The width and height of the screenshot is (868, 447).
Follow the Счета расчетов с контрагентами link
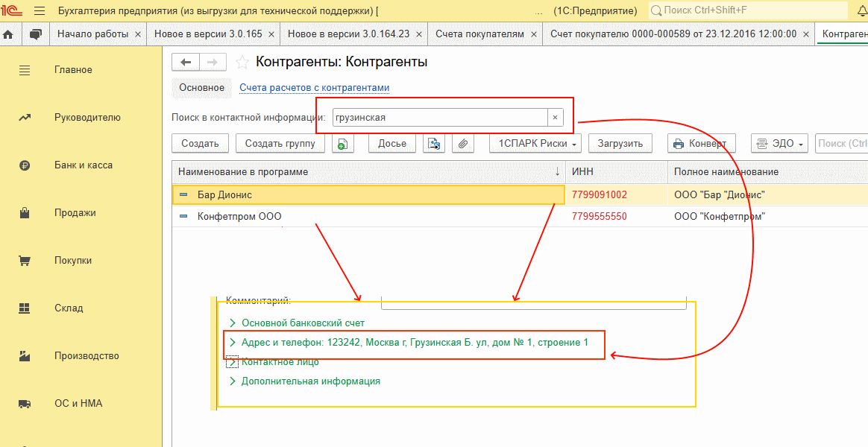tap(314, 88)
